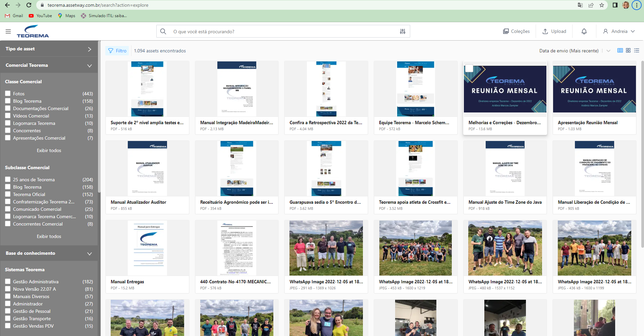This screenshot has height=336, width=644.
Task: Bookmark this page with star icon
Action: (x=602, y=5)
